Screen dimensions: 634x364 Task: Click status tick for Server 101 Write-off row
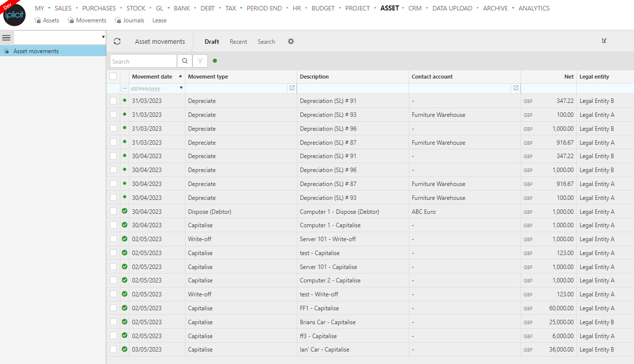tap(124, 239)
